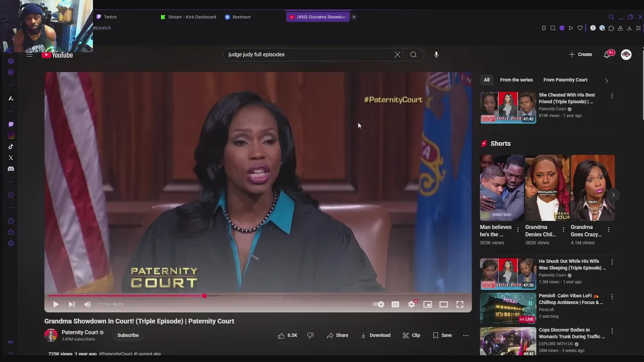644x362 pixels.
Task: Like the video showing 6.5K
Action: (288, 335)
